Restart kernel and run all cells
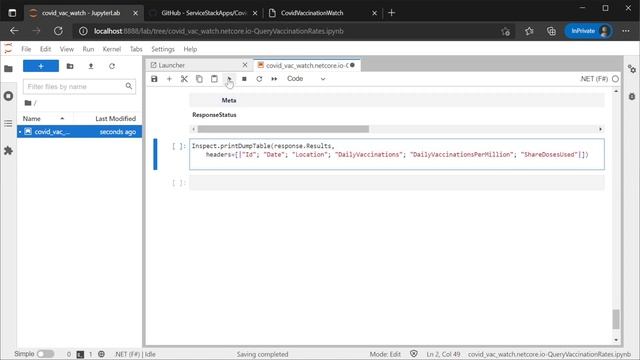Image resolution: width=640 pixels, height=360 pixels. click(x=274, y=79)
